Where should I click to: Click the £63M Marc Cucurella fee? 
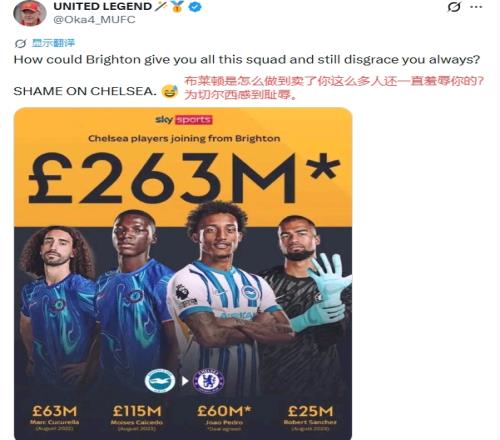click(x=54, y=411)
